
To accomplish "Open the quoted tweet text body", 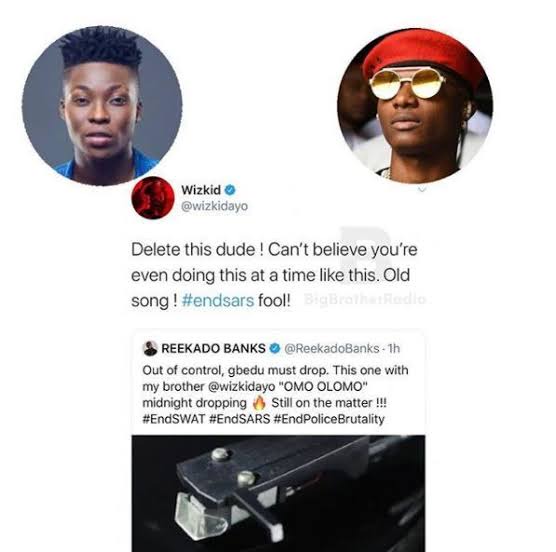I will coord(275,395).
